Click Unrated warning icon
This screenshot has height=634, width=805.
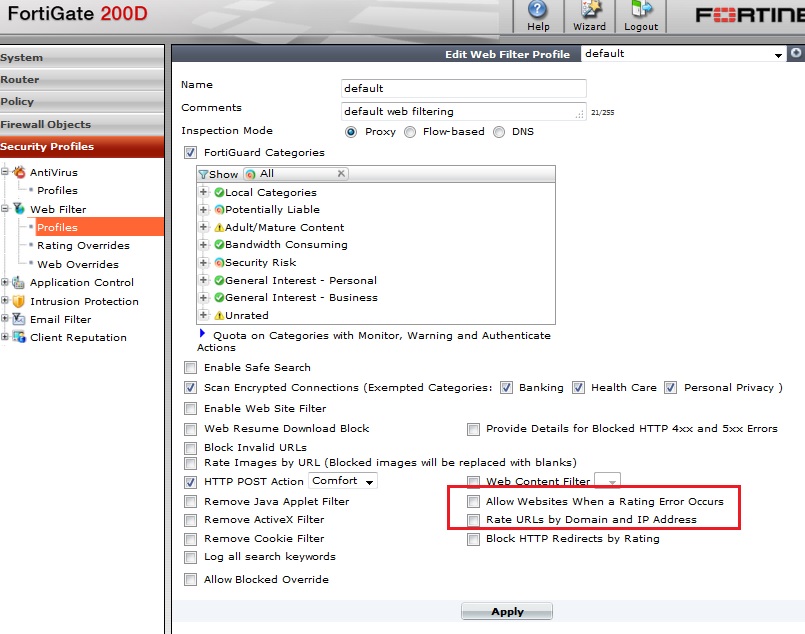click(x=219, y=315)
